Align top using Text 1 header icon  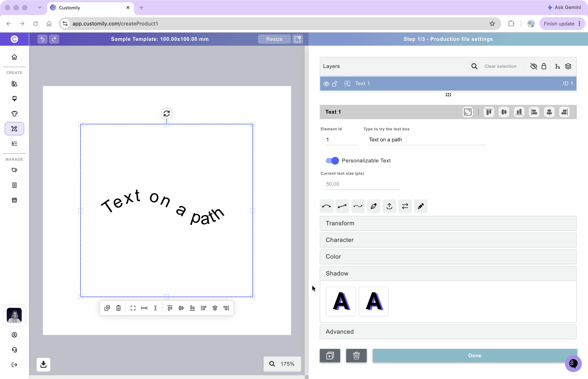pos(489,112)
